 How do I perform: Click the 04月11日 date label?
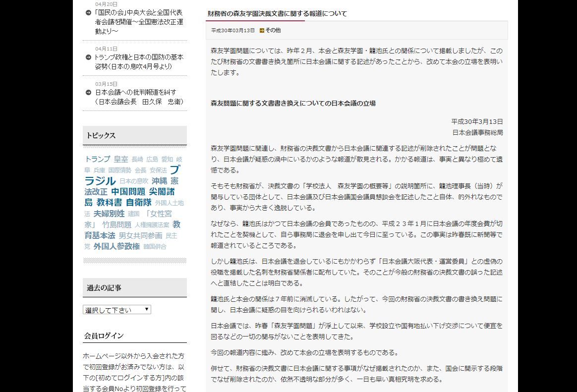pos(107,49)
